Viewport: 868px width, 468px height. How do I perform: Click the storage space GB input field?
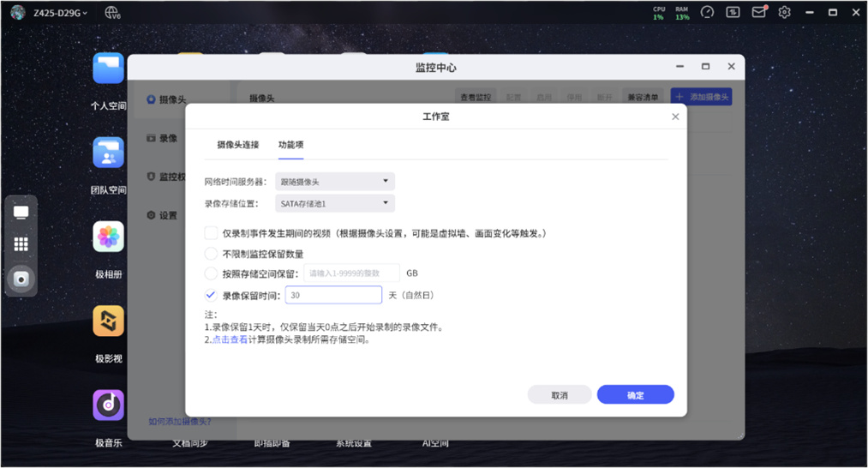[x=351, y=273]
